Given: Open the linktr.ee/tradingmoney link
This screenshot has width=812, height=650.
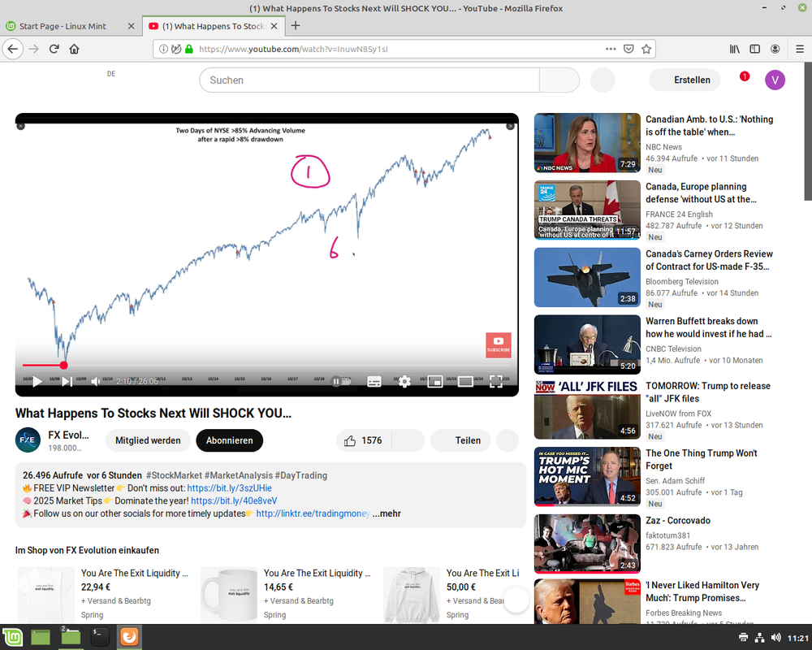Looking at the screenshot, I should pos(313,513).
